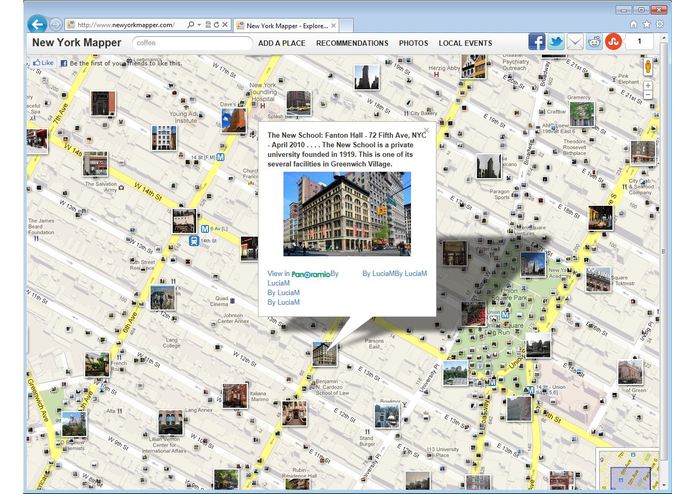The width and height of the screenshot is (695, 494).
Task: Click the 14th St PATH train icon
Action: coord(193,241)
